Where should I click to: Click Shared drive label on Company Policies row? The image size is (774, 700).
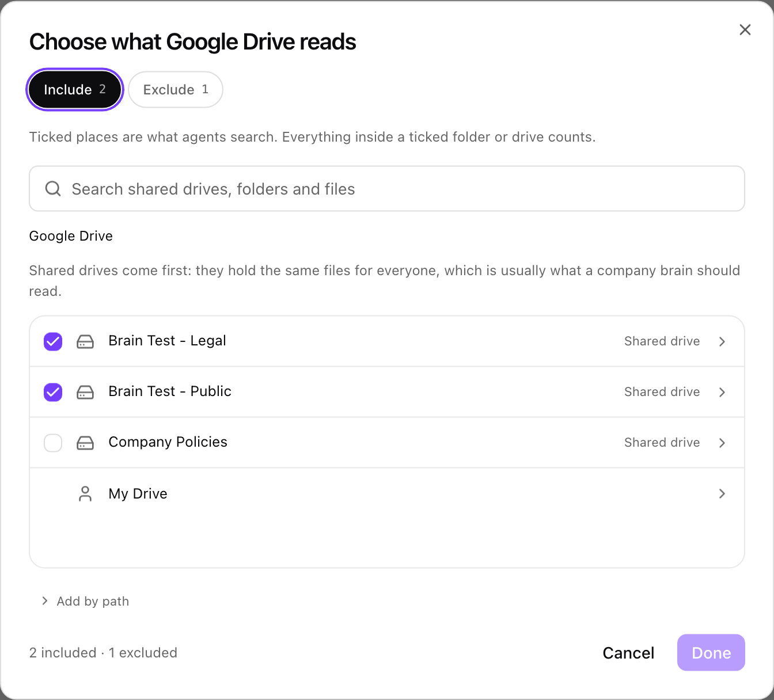662,443
